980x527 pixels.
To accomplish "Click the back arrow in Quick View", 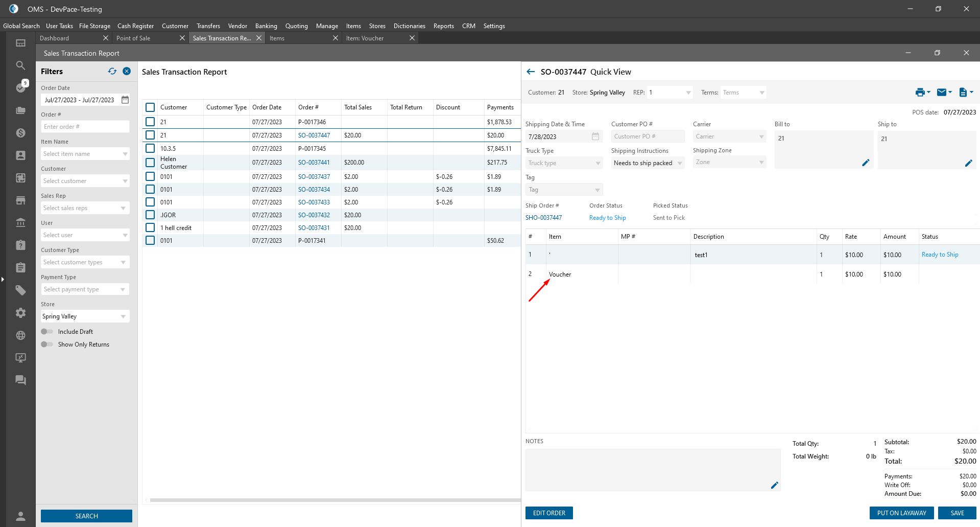I will coord(531,72).
